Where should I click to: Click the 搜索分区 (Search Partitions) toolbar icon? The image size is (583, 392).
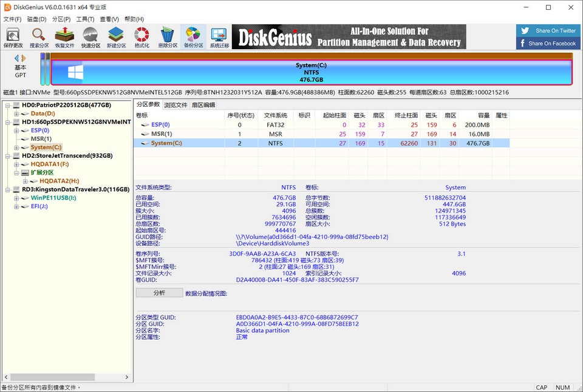click(39, 37)
